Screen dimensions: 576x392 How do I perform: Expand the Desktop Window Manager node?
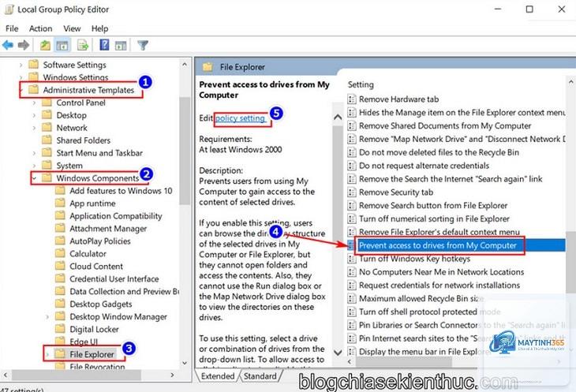47,317
